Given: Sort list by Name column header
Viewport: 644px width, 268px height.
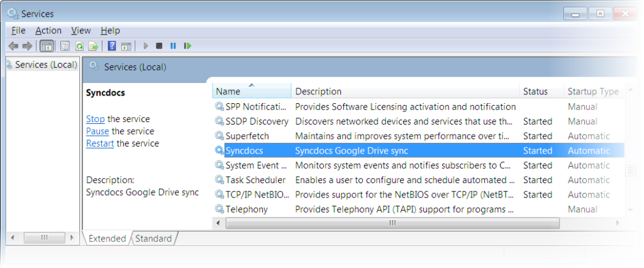Looking at the screenshot, I should click(252, 91).
